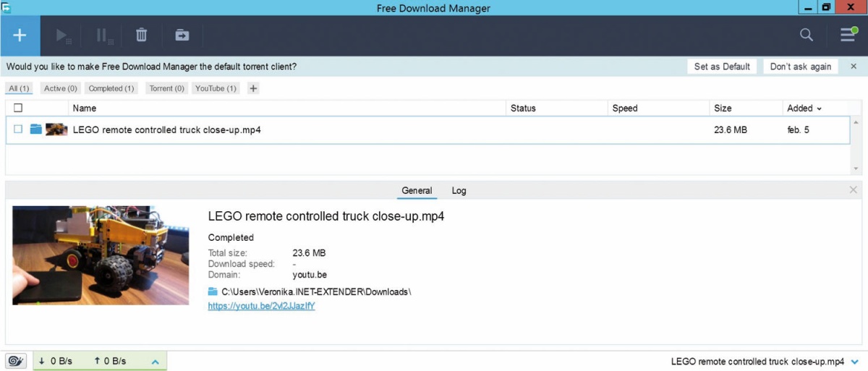868x371 pixels.
Task: Click the upload speed 0 B/s indicator
Action: (x=110, y=361)
